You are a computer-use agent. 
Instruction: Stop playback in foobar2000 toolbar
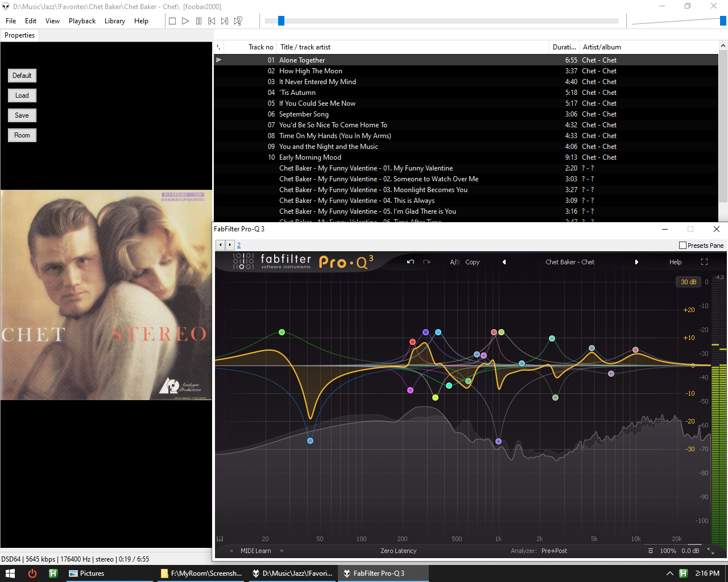[x=172, y=21]
